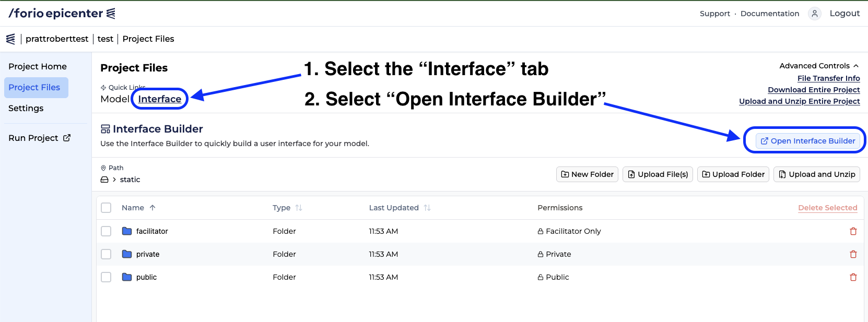
Task: Switch to the Interface quick link tab
Action: click(x=160, y=99)
